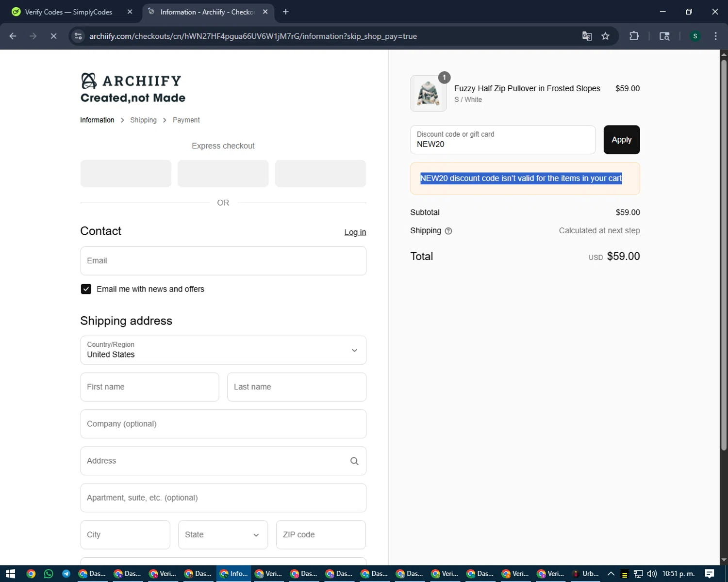Open Telegram from the taskbar
Image resolution: width=728 pixels, height=582 pixels.
(x=66, y=574)
